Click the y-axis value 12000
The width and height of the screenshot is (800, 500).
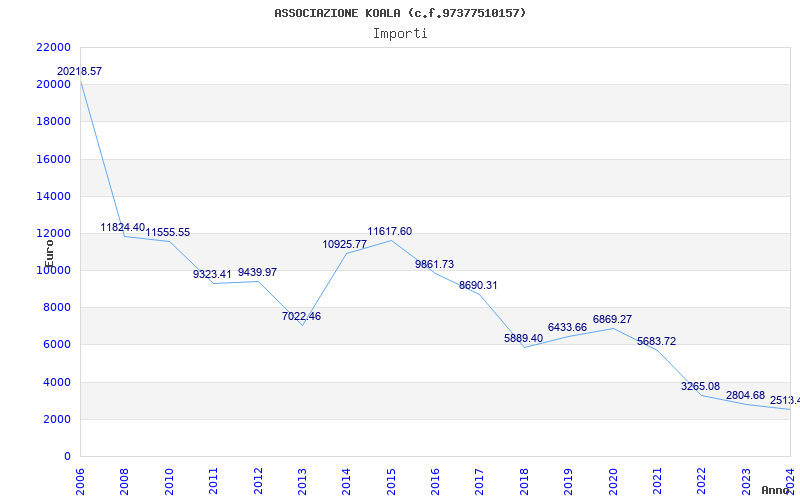(x=54, y=234)
